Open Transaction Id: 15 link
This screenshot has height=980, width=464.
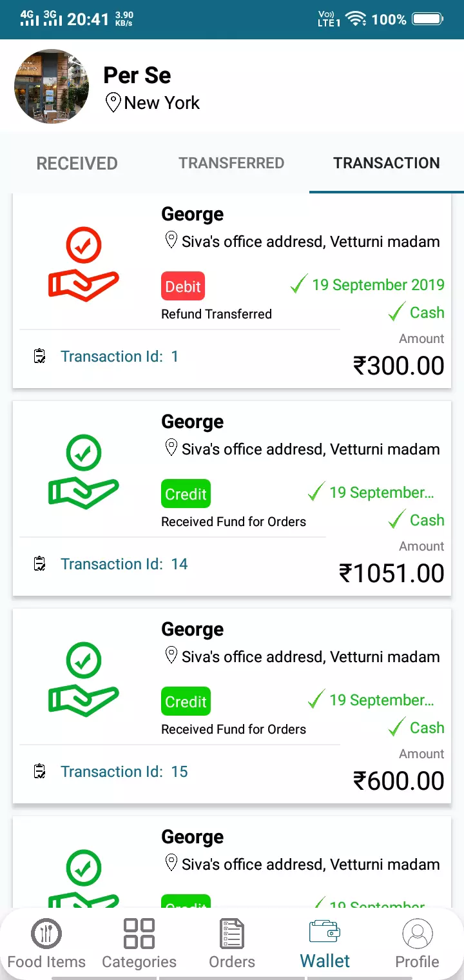(x=124, y=772)
